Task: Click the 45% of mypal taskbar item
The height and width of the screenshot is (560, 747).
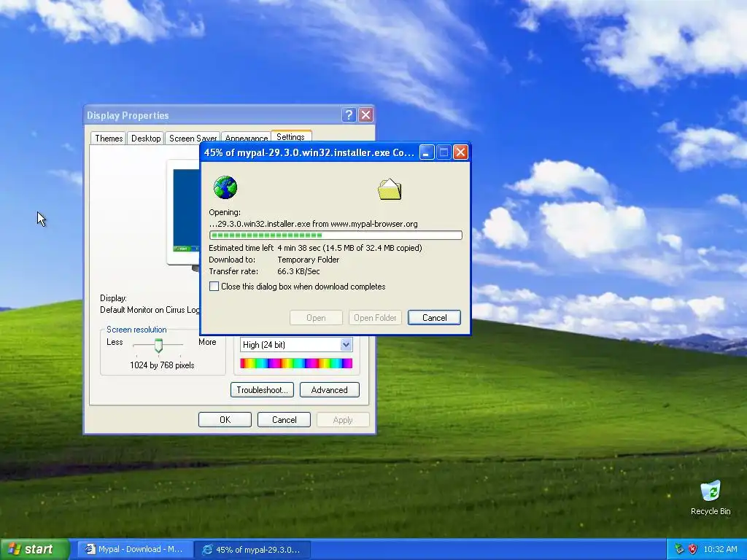Action: pos(253,549)
